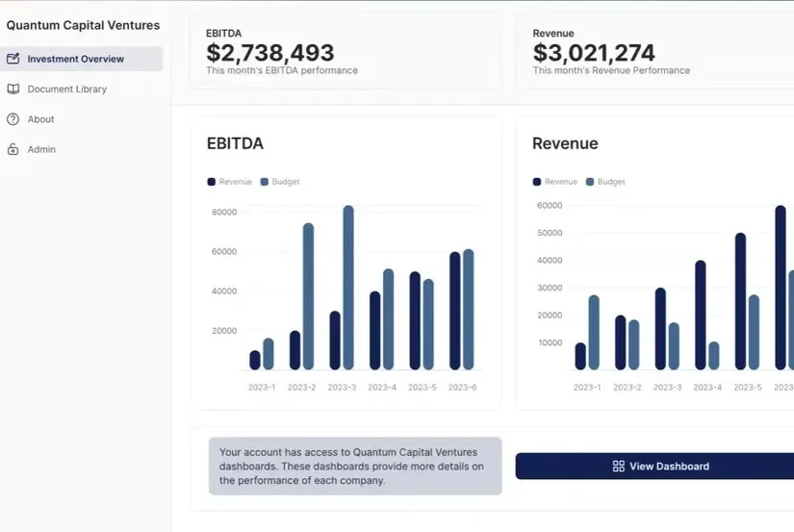Click the Document Library book icon
The width and height of the screenshot is (794, 532).
point(13,89)
